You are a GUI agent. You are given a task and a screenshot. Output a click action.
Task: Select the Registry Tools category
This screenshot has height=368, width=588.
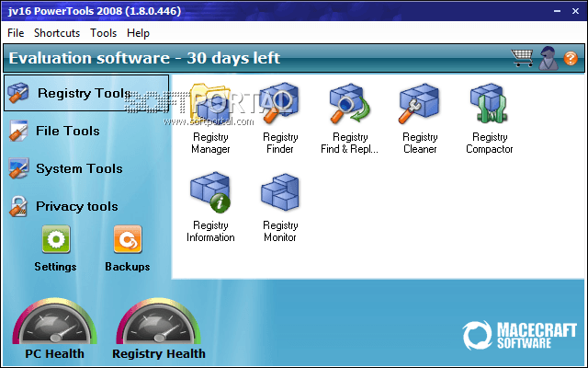(86, 93)
